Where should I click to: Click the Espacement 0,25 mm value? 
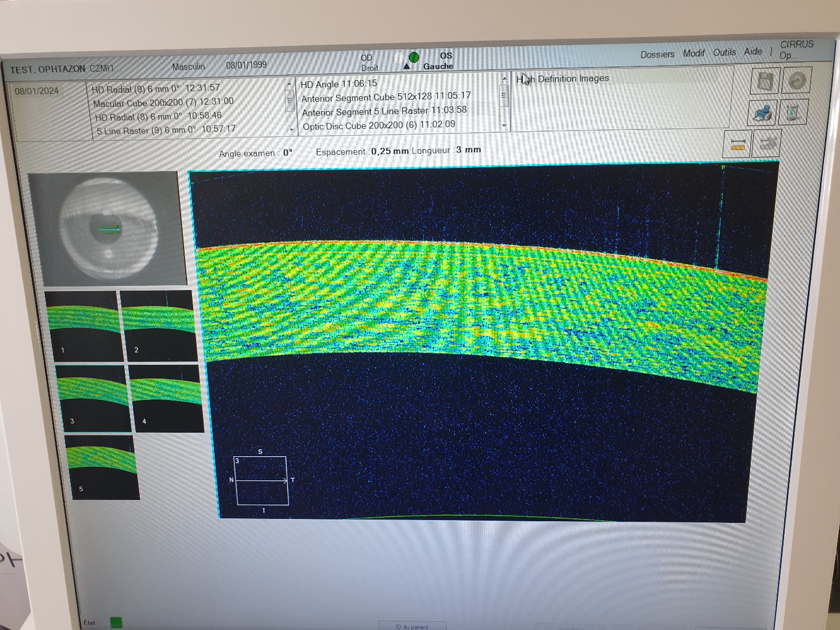pos(390,151)
